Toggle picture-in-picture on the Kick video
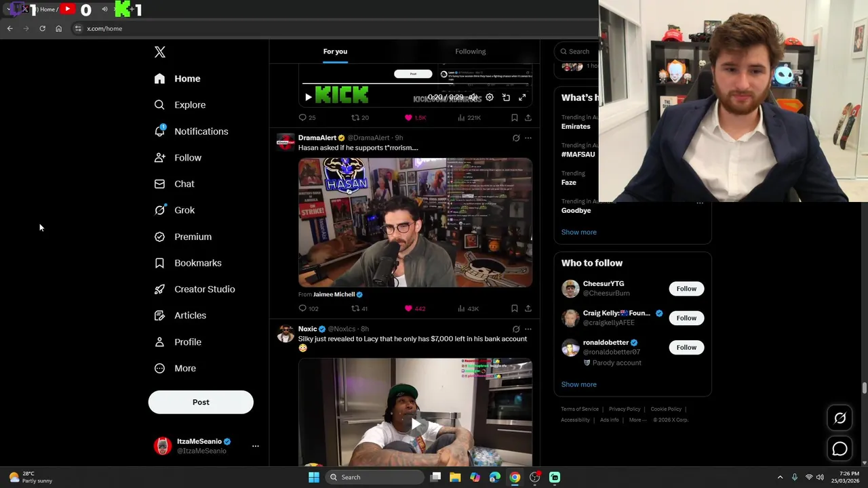This screenshot has height=488, width=868. pyautogui.click(x=506, y=98)
